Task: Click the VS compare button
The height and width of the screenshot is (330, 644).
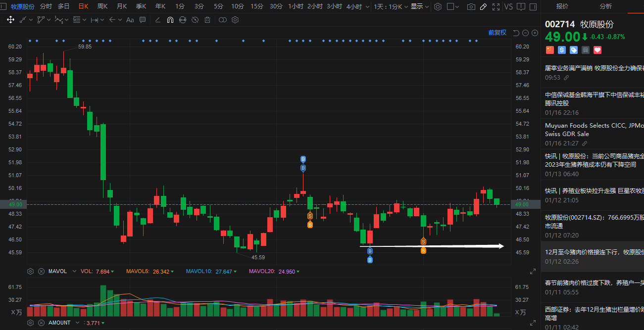Action: coord(508,6)
